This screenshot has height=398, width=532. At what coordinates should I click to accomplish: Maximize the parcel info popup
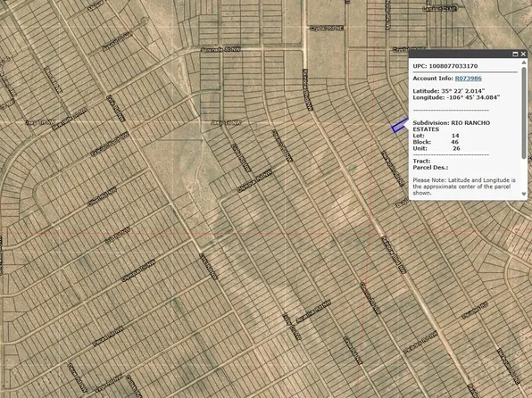point(515,54)
